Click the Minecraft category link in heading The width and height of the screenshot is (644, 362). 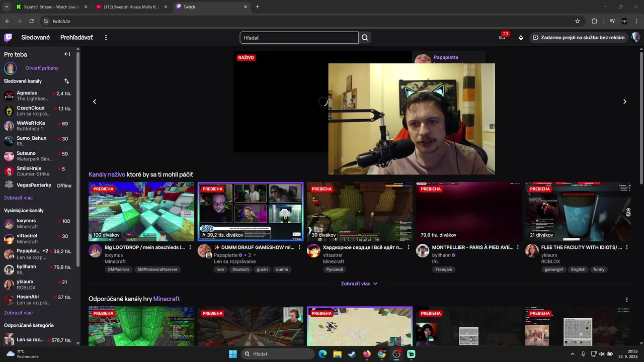pos(167,299)
